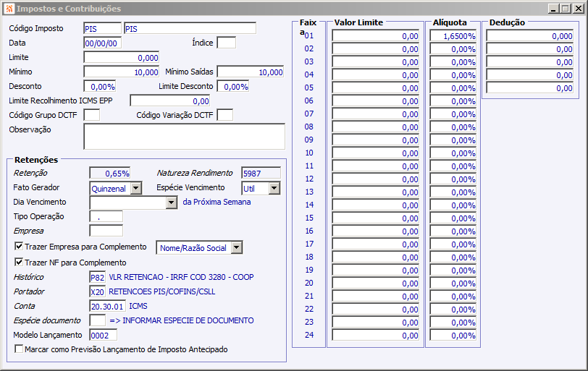Viewport: 588px width, 371px height.
Task: Uncheck Trazer Empresa para Complemento
Action: (x=19, y=247)
